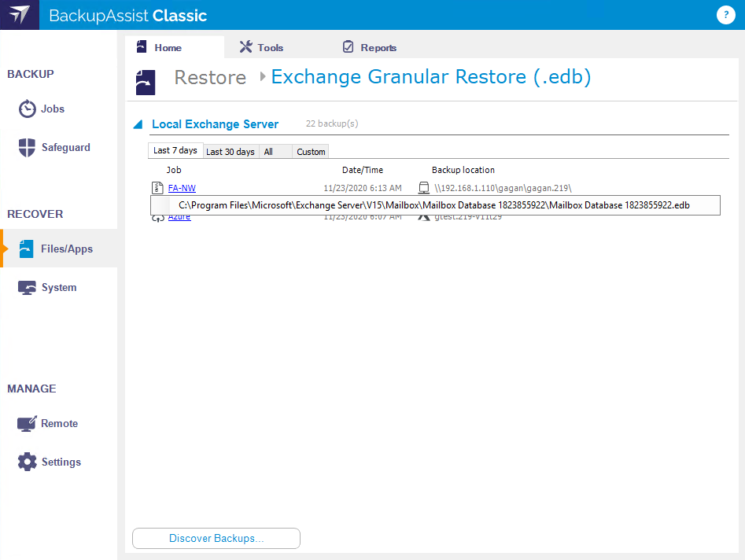
Task: Collapse the Local Exchange Server section
Action: [x=138, y=124]
